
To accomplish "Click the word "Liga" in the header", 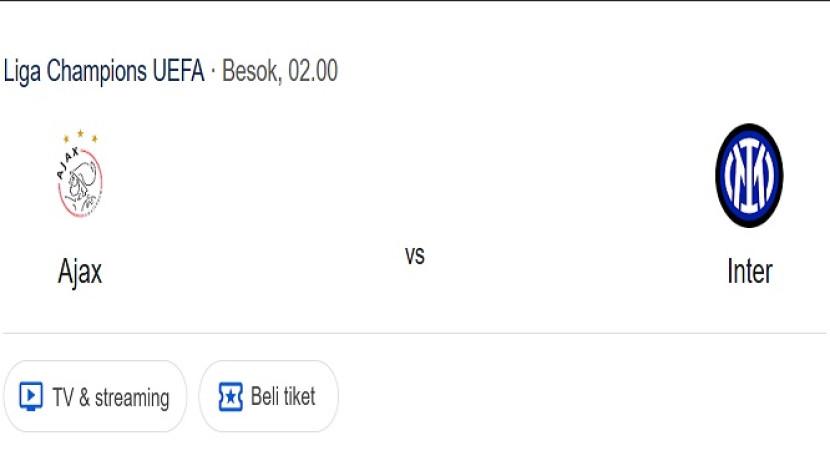I will [23, 71].
